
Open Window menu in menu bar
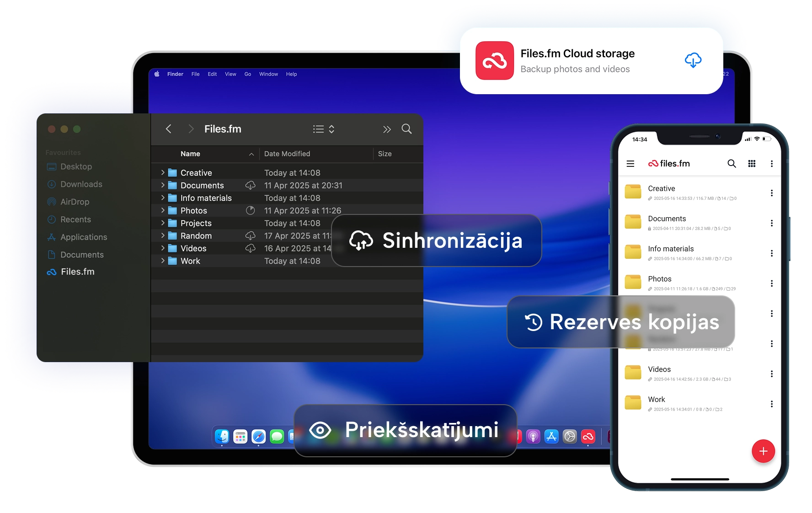click(268, 74)
